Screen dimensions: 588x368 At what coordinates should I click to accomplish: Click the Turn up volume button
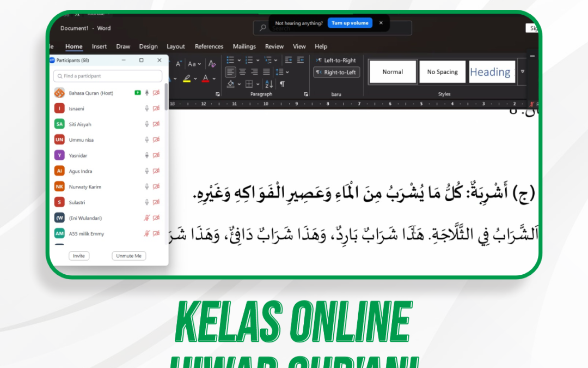click(350, 23)
